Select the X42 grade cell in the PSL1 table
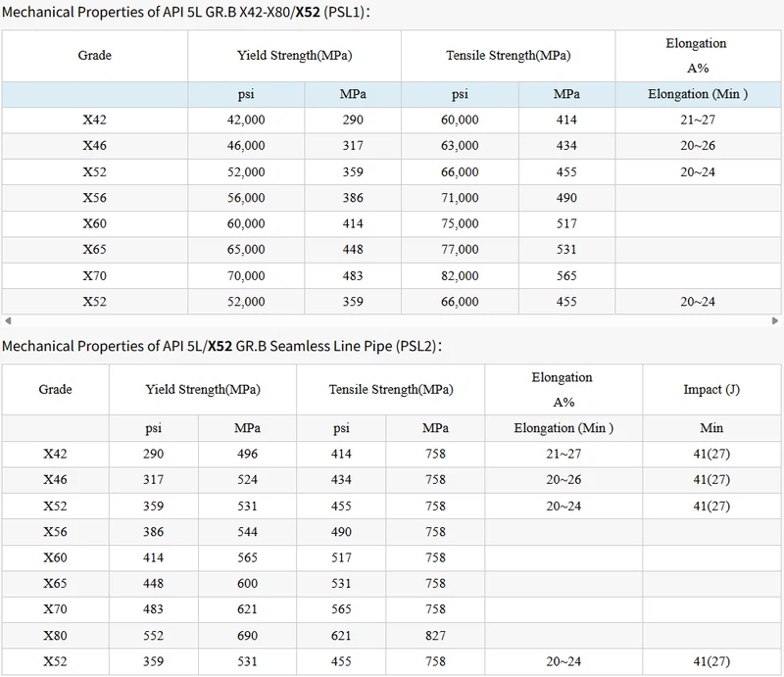Image resolution: width=784 pixels, height=677 pixels. [94, 120]
